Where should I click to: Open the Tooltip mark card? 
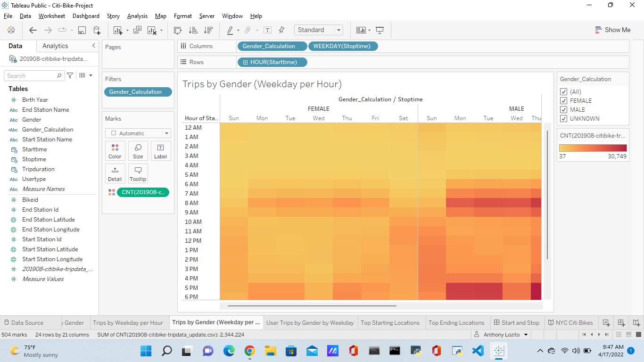(138, 173)
